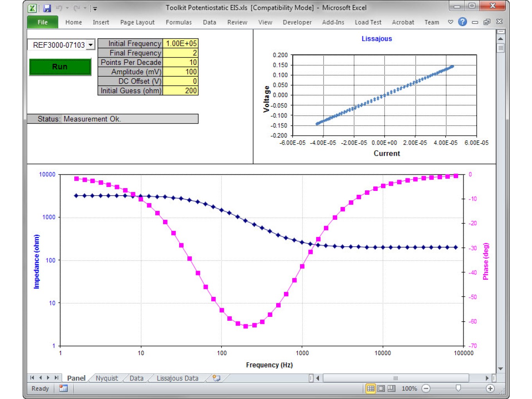Switch to Normal view icon
The width and height of the screenshot is (532, 399).
pyautogui.click(x=370, y=388)
